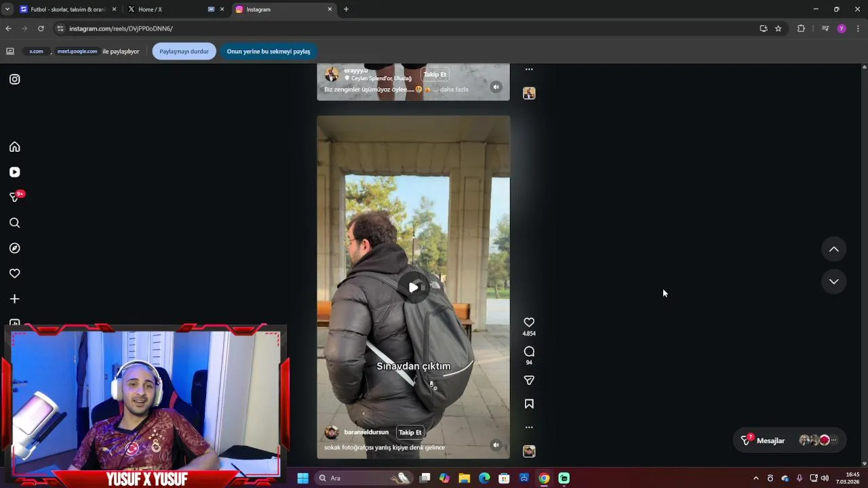Reload the Instagram page
Screen dimensions: 868x488
(41, 28)
